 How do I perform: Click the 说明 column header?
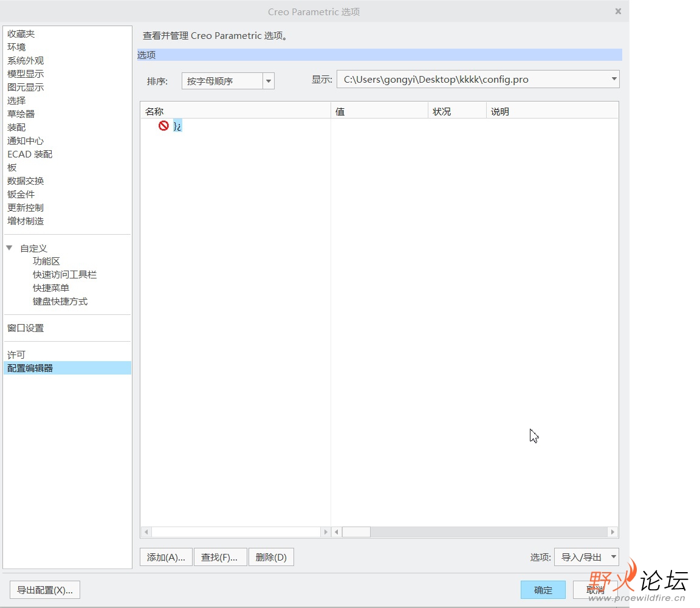point(552,111)
